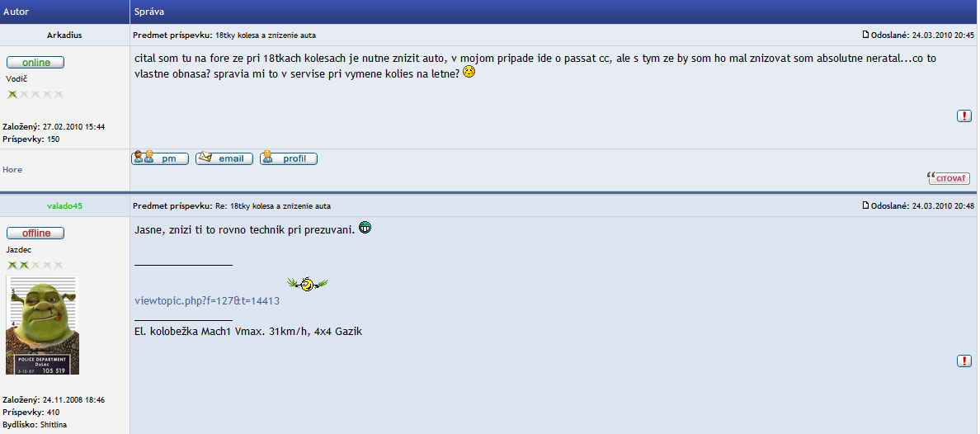
Task: Click the Autor column header
Action: [16, 12]
